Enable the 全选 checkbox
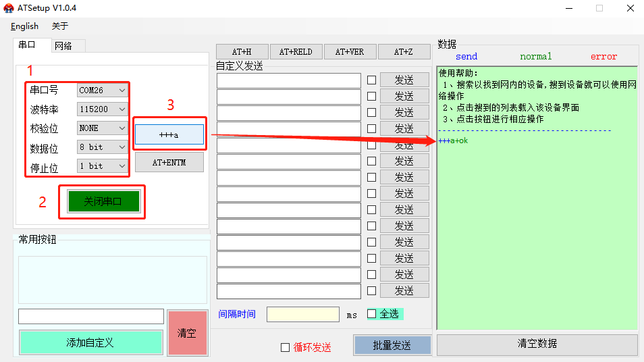644x362 pixels. (x=371, y=313)
